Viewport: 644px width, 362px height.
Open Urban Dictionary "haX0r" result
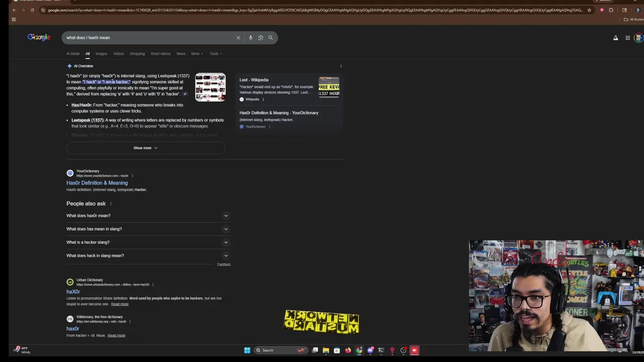(x=73, y=292)
